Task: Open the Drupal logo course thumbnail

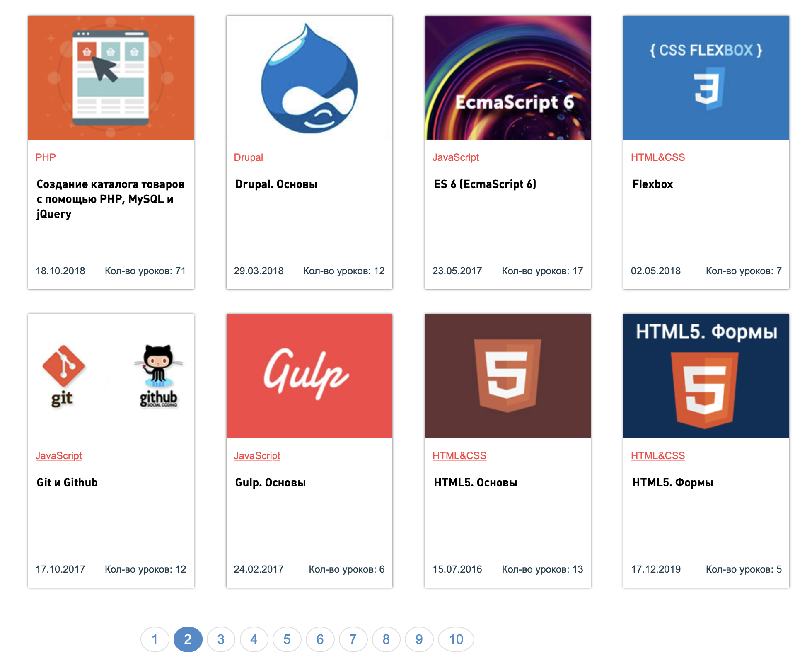Action: coord(309,78)
